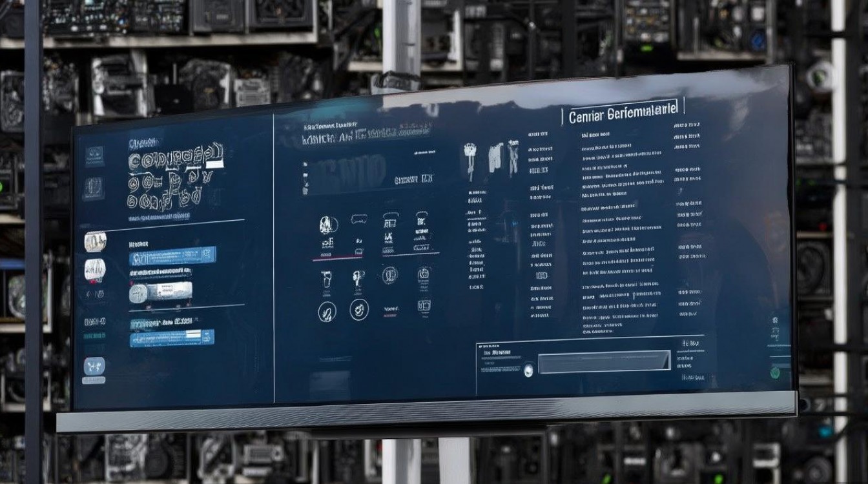
Task: Open the gray card with thumbnail between the blue bars
Action: pyautogui.click(x=161, y=292)
